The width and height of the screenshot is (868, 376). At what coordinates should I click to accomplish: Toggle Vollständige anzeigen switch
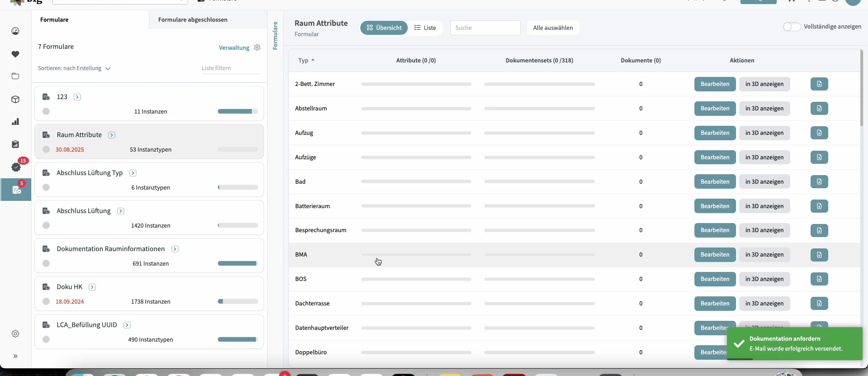(x=792, y=27)
